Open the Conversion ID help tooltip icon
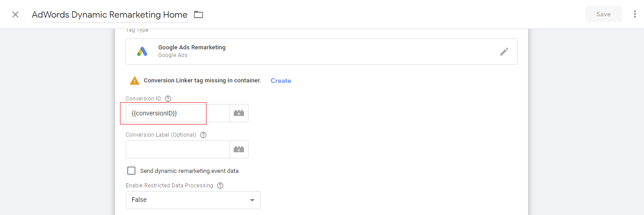Image resolution: width=644 pixels, height=215 pixels. (168, 99)
